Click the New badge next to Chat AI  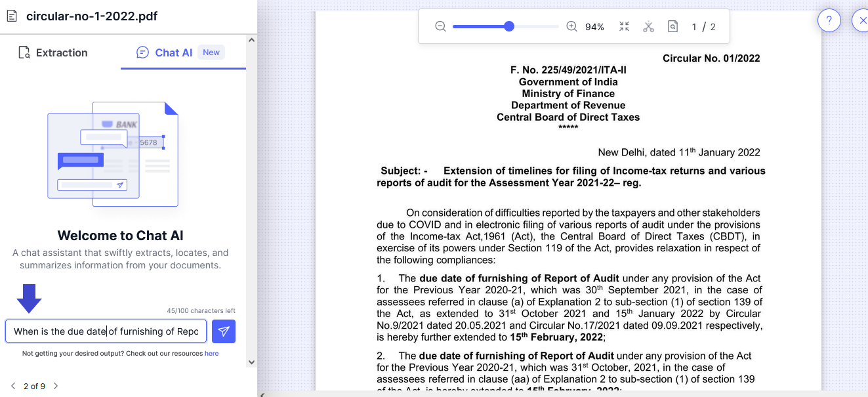point(211,52)
